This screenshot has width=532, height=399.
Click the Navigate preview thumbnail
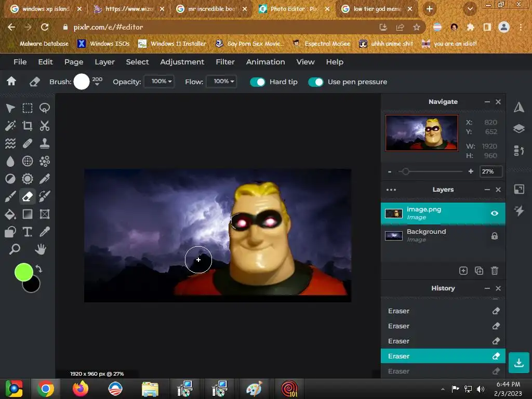(422, 133)
